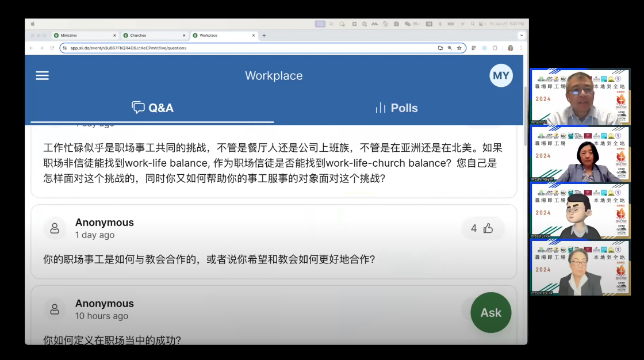Image resolution: width=644 pixels, height=360 pixels.
Task: Click the Wi-Fi icon in the menu bar
Action: coord(462,24)
